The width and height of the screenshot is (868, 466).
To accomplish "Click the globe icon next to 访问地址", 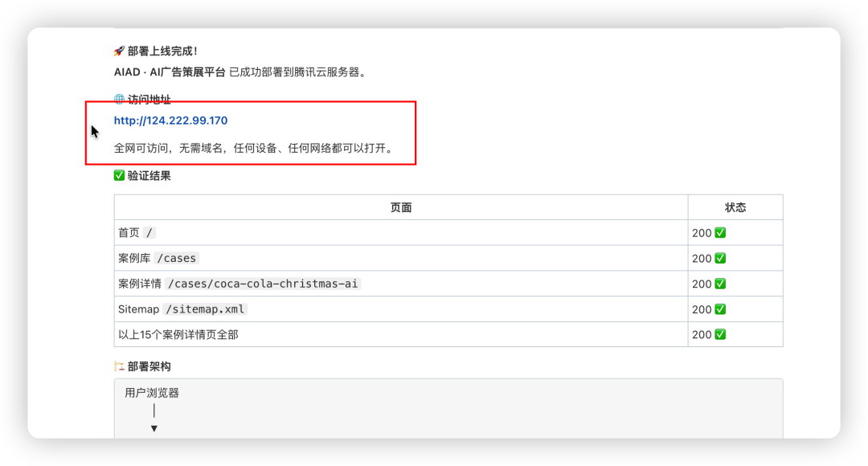I will coord(119,99).
